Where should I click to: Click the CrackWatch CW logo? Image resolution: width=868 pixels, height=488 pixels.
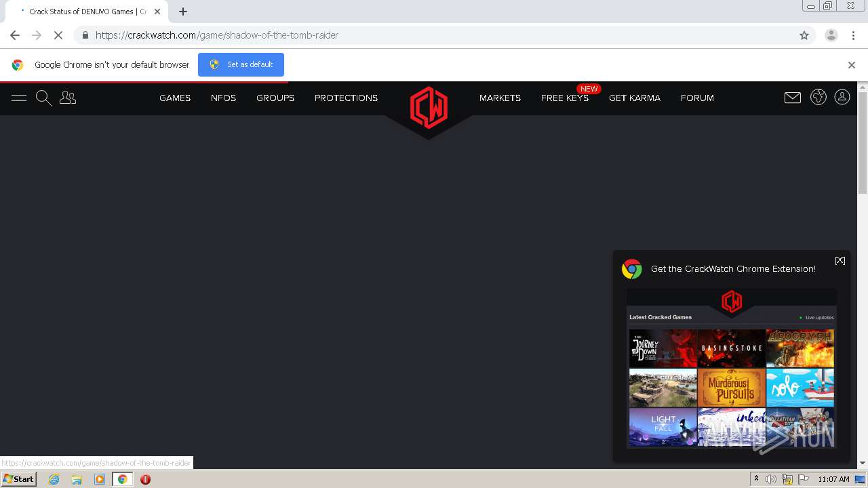[429, 107]
